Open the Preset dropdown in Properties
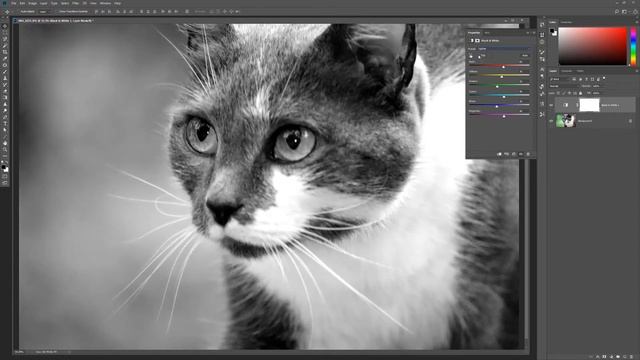Image resolution: width=640 pixels, height=360 pixels. tap(504, 49)
